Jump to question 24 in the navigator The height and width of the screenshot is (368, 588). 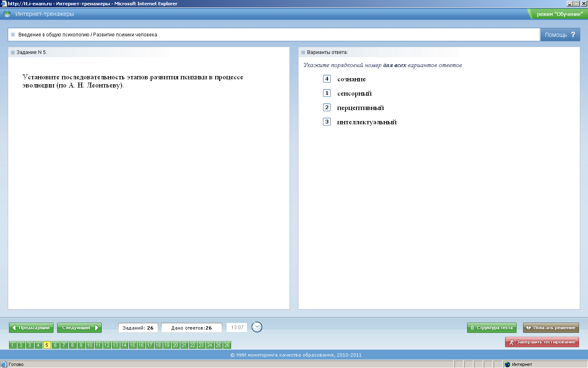(210, 345)
